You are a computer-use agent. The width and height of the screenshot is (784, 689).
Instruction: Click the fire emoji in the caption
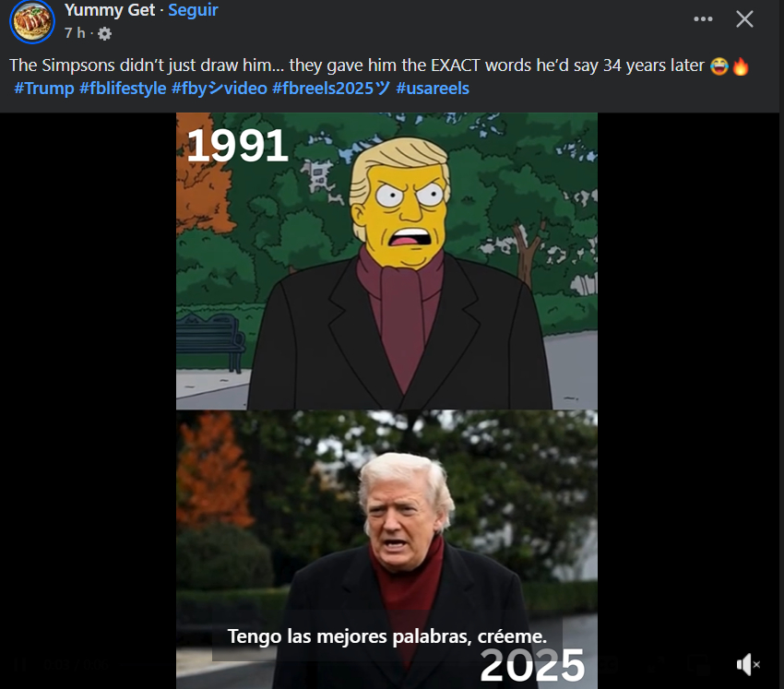pos(741,66)
